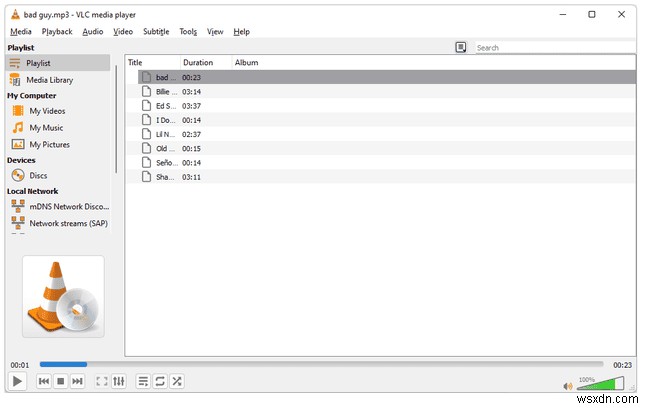This screenshot has width=650, height=409.
Task: Open extended settings equalizer icon
Action: [x=119, y=381]
